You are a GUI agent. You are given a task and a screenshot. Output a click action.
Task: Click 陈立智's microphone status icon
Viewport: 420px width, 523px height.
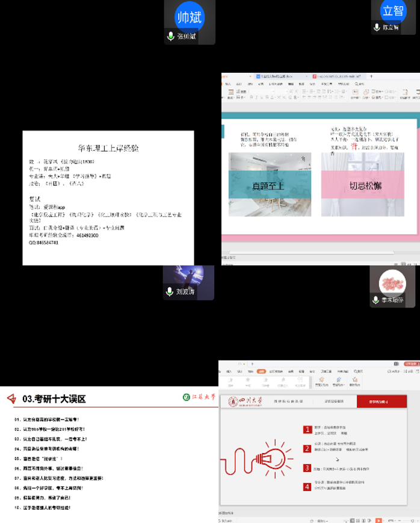tap(377, 27)
